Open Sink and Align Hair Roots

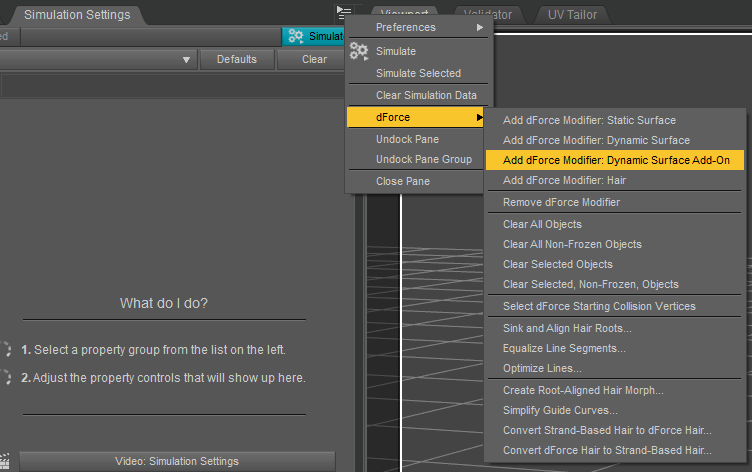click(614, 329)
